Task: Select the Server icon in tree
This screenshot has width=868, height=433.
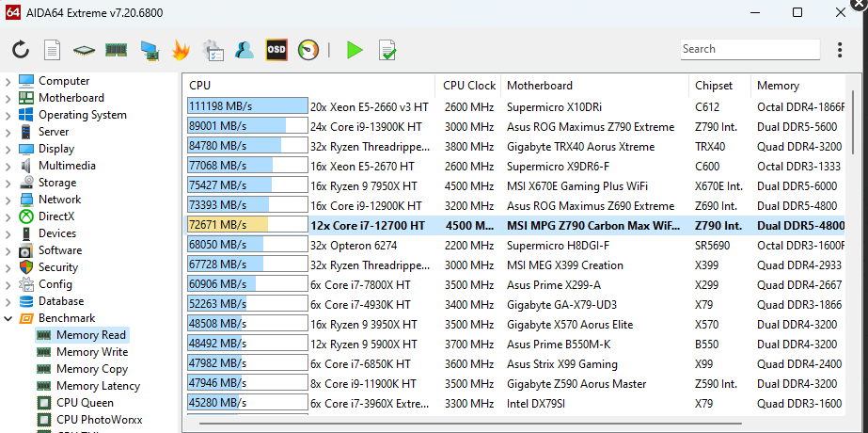Action: point(26,132)
